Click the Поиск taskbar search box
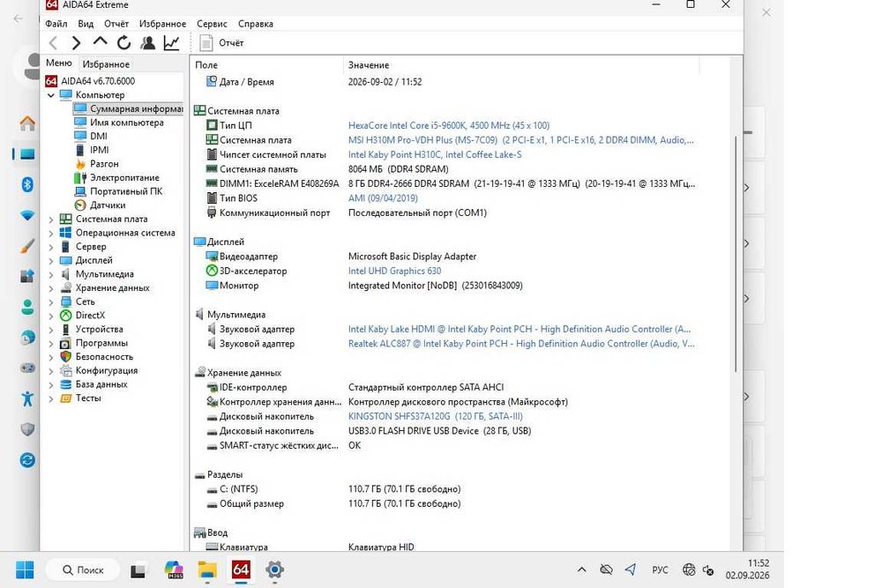This screenshot has height=588, width=882. (x=83, y=570)
